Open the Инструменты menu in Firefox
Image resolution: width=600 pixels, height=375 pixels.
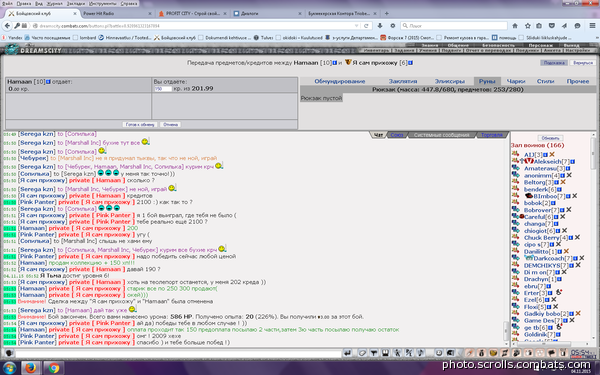tap(103, 3)
